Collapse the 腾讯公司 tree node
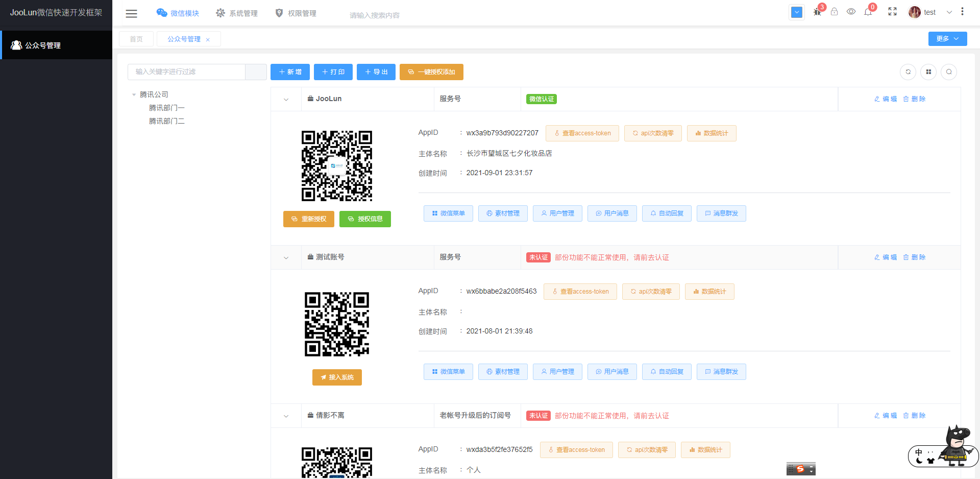 (134, 95)
